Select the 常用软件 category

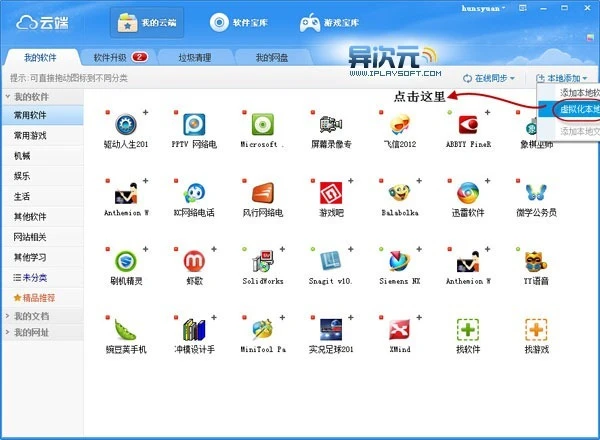43,115
